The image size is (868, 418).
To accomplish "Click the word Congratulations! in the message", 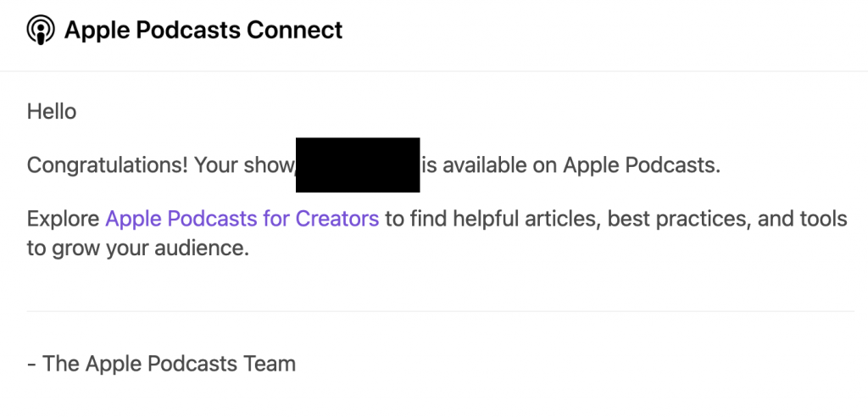I will [108, 165].
